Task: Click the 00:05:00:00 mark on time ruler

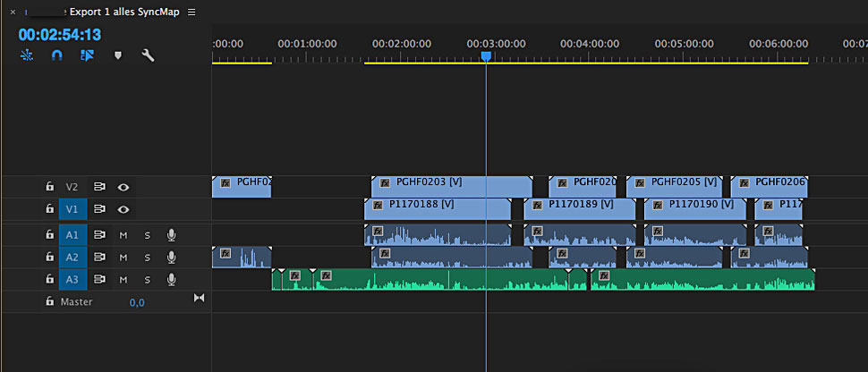Action: 685,44
